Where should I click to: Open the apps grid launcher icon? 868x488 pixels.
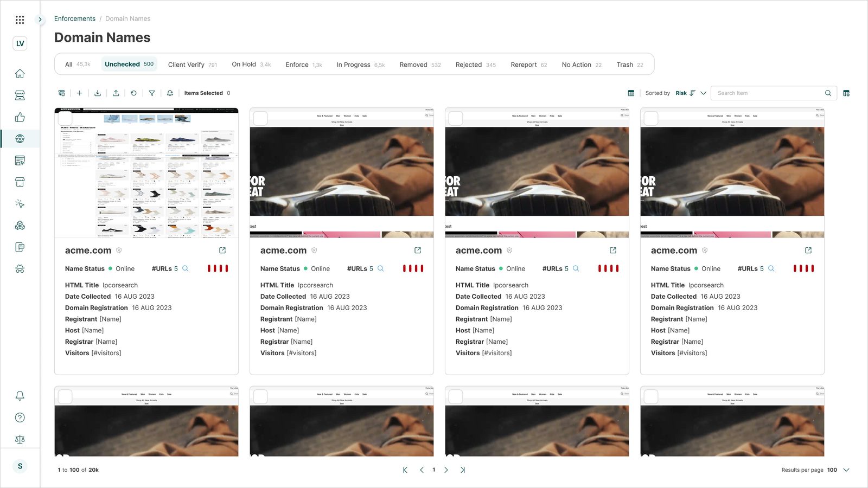tap(20, 20)
